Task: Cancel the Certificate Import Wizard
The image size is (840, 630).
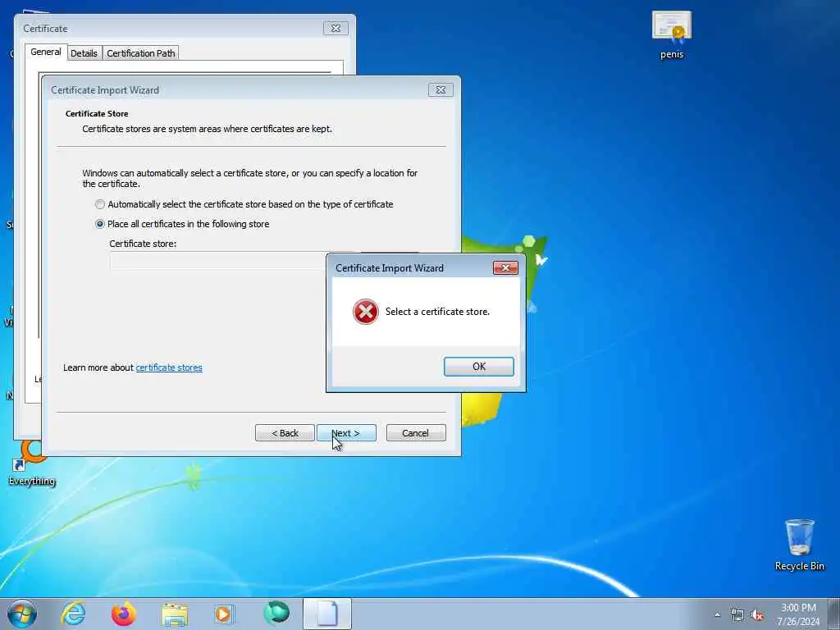Action: click(x=416, y=433)
